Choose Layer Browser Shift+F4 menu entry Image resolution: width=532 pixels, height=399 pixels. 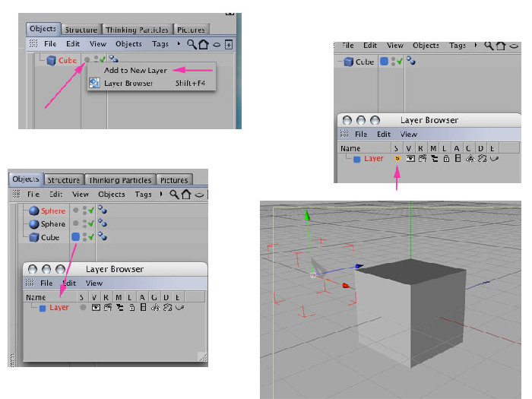tap(151, 83)
